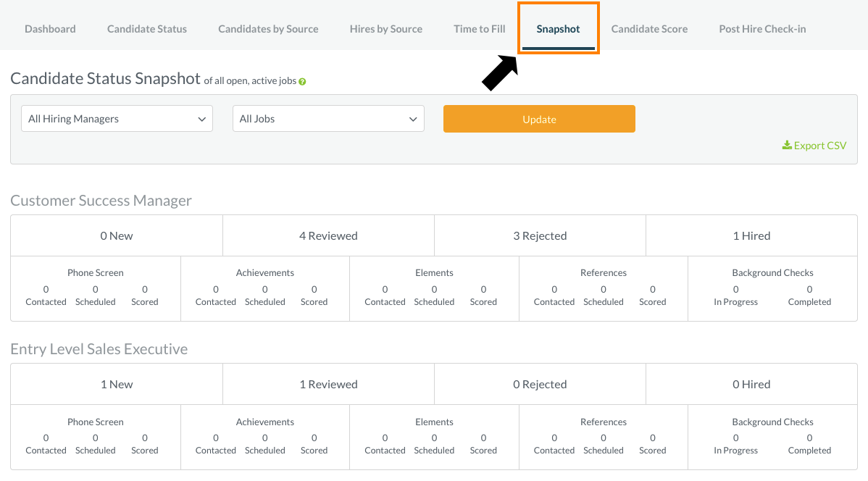This screenshot has width=868, height=481.
Task: Select the 0 Hired cell
Action: [x=752, y=384]
